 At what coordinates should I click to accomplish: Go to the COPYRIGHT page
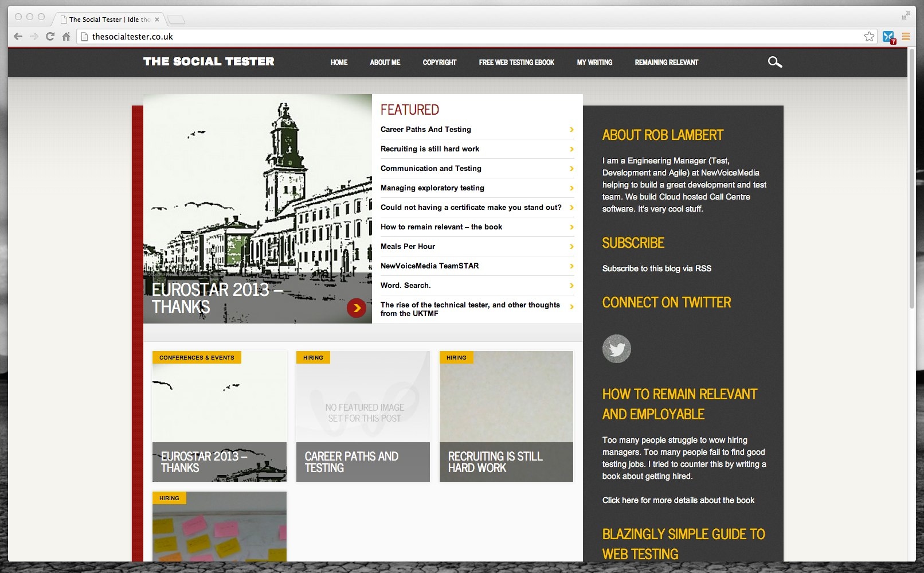(x=440, y=63)
